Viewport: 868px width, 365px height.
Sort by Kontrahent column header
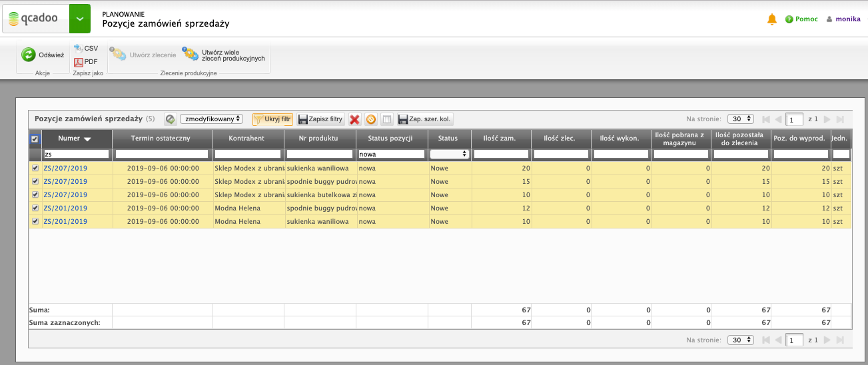248,139
